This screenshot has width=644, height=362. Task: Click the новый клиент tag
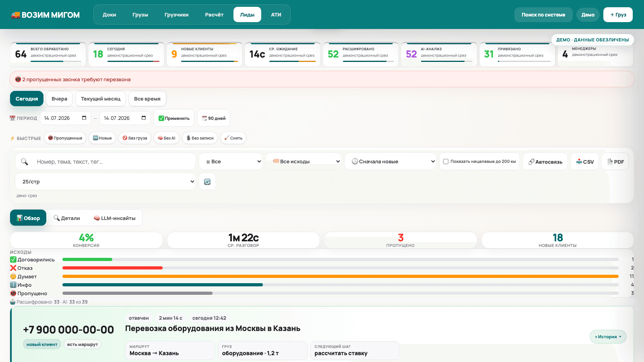tap(42, 344)
